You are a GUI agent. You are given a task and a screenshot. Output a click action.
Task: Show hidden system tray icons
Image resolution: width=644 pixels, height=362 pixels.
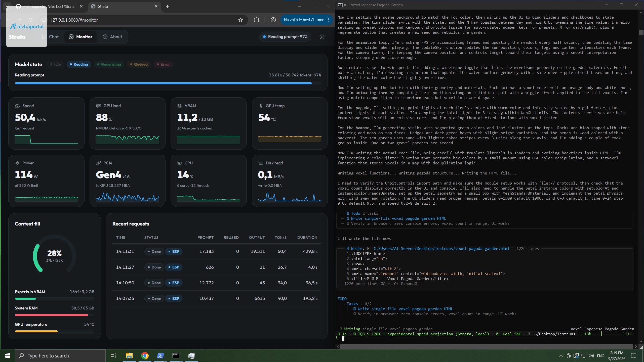coord(561,355)
